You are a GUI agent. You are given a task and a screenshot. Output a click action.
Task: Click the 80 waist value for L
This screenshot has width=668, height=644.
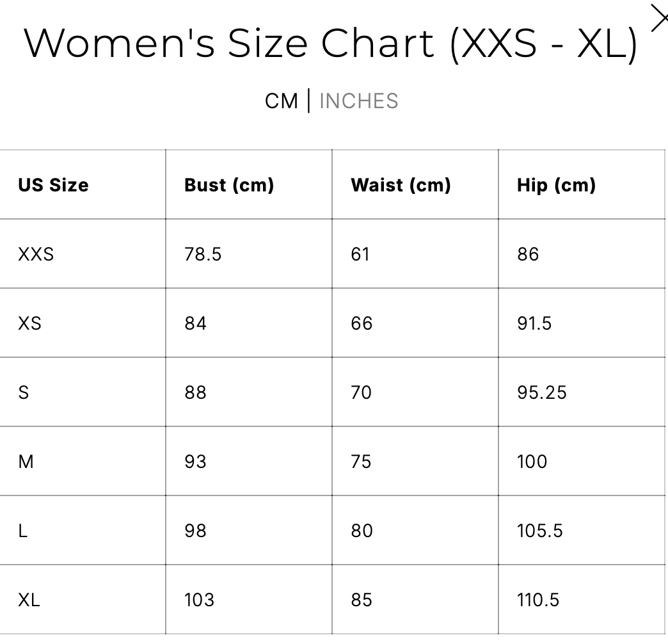(362, 531)
